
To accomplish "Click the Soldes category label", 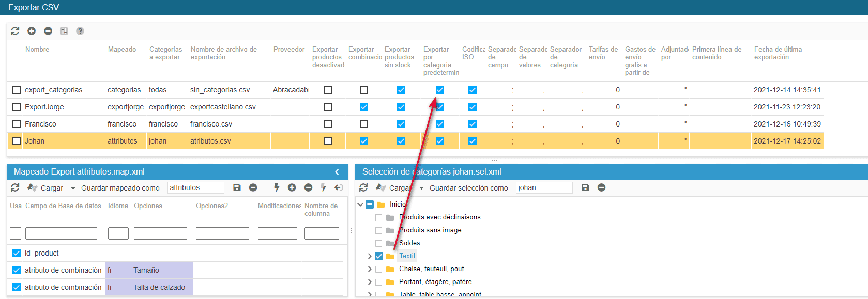I will (x=409, y=243).
